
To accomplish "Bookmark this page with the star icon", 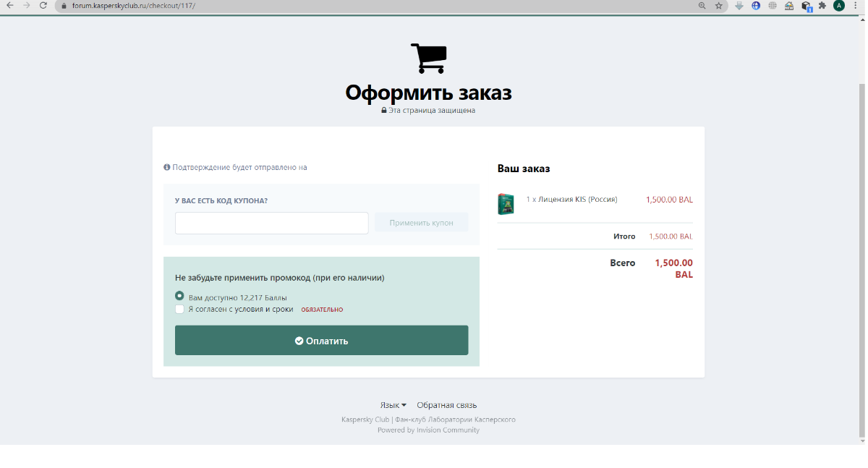I will (719, 5).
